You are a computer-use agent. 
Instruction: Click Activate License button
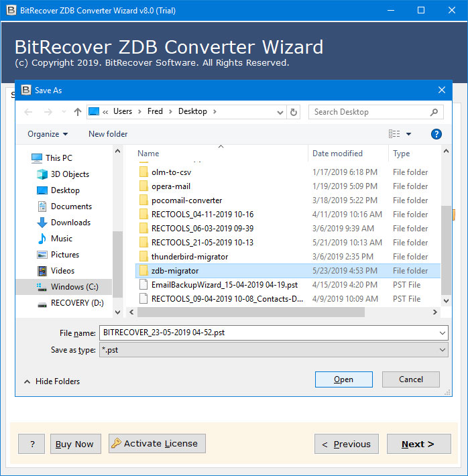pyautogui.click(x=157, y=444)
